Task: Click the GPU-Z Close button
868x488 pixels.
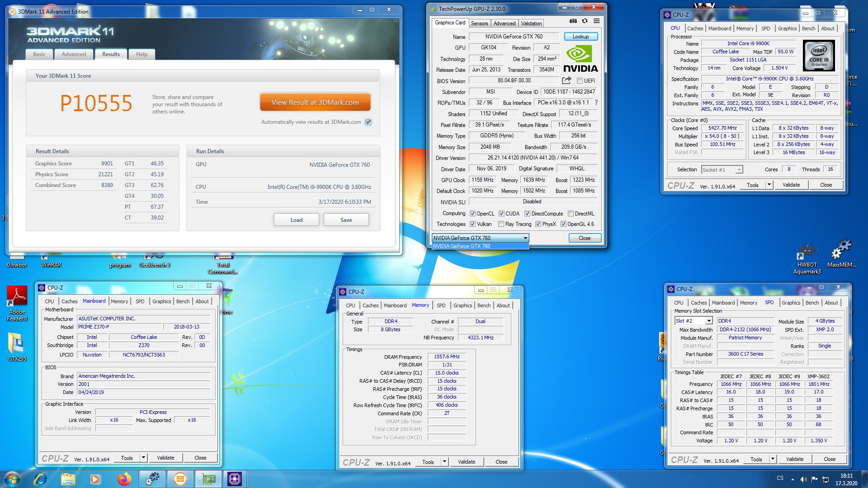Action: (x=584, y=238)
